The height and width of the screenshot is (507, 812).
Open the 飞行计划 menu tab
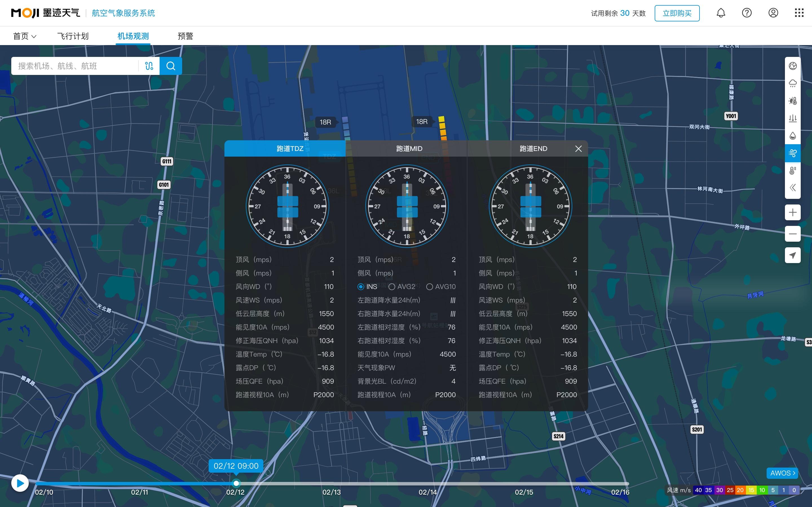click(x=73, y=36)
